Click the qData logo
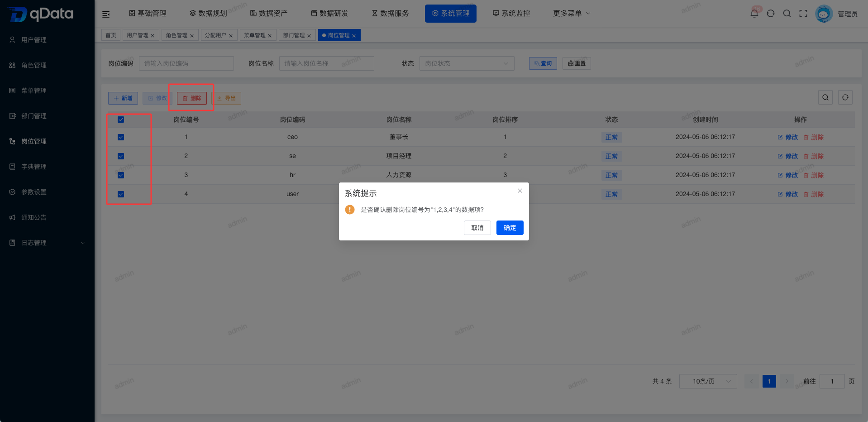 41,14
